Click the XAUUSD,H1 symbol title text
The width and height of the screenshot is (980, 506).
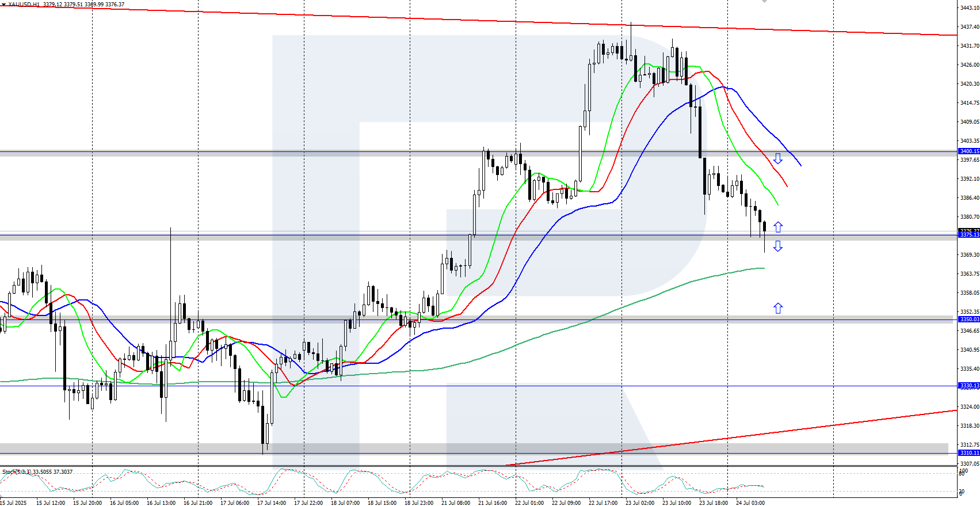coord(24,5)
